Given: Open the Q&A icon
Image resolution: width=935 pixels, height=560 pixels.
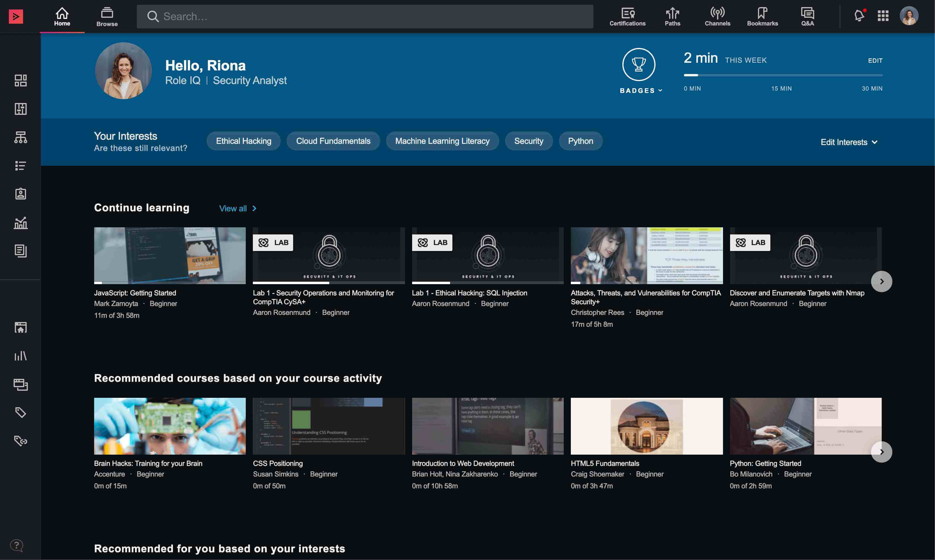Looking at the screenshot, I should [807, 17].
